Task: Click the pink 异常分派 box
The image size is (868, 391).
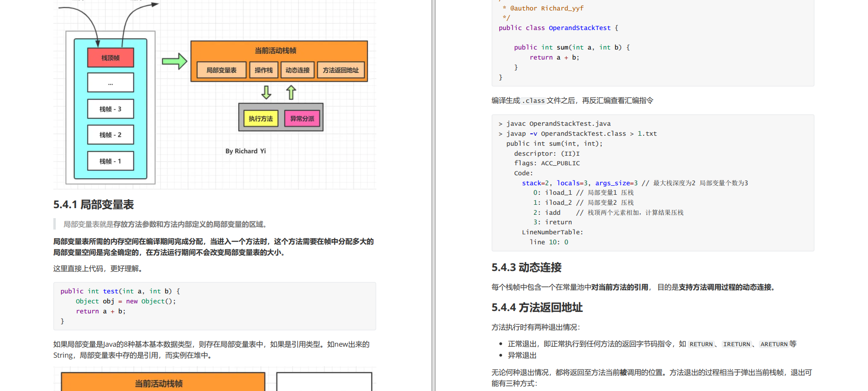Action: (302, 119)
